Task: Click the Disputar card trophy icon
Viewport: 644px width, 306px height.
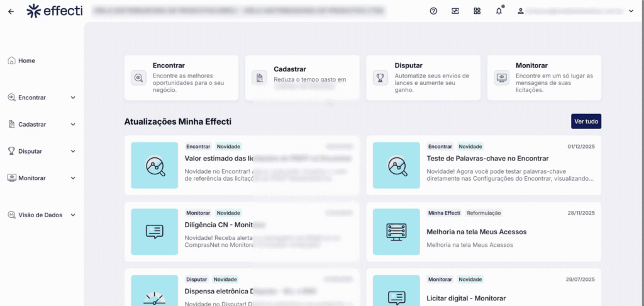Action: click(x=380, y=78)
